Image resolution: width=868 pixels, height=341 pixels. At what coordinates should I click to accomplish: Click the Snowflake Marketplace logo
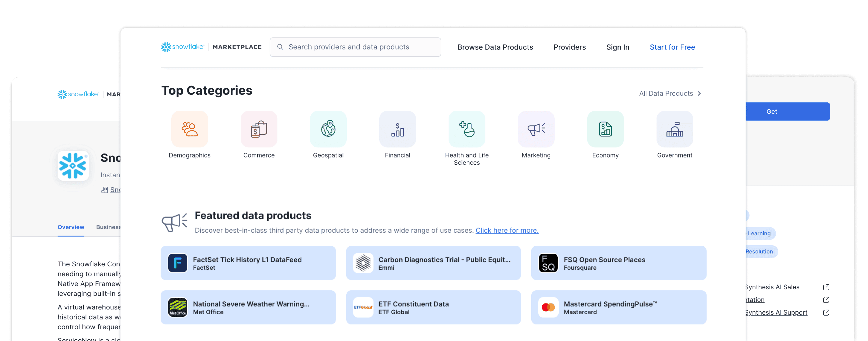click(211, 47)
